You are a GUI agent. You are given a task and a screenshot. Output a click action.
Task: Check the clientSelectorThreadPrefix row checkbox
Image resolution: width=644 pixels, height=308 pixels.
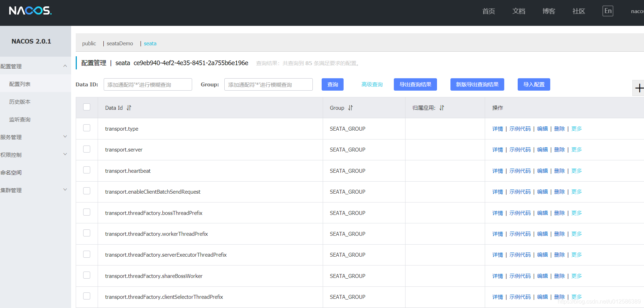coord(87,296)
